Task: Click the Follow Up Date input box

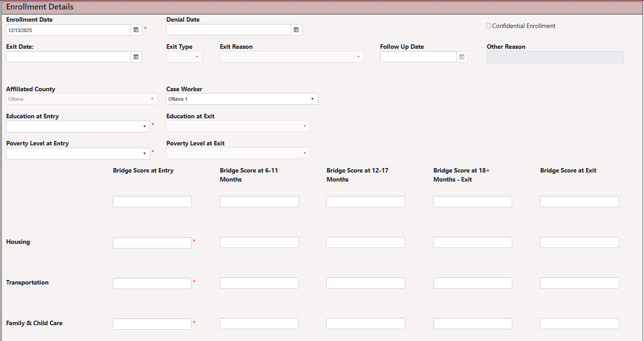Action: [x=417, y=56]
